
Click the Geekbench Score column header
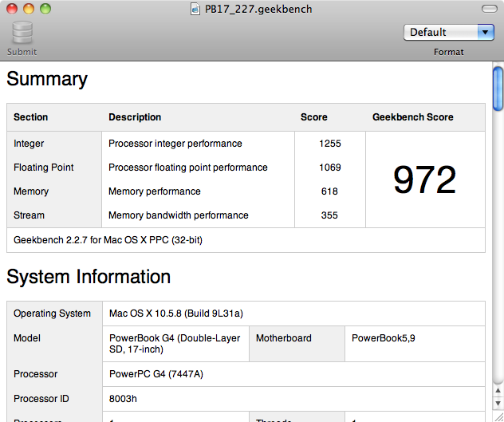(413, 117)
